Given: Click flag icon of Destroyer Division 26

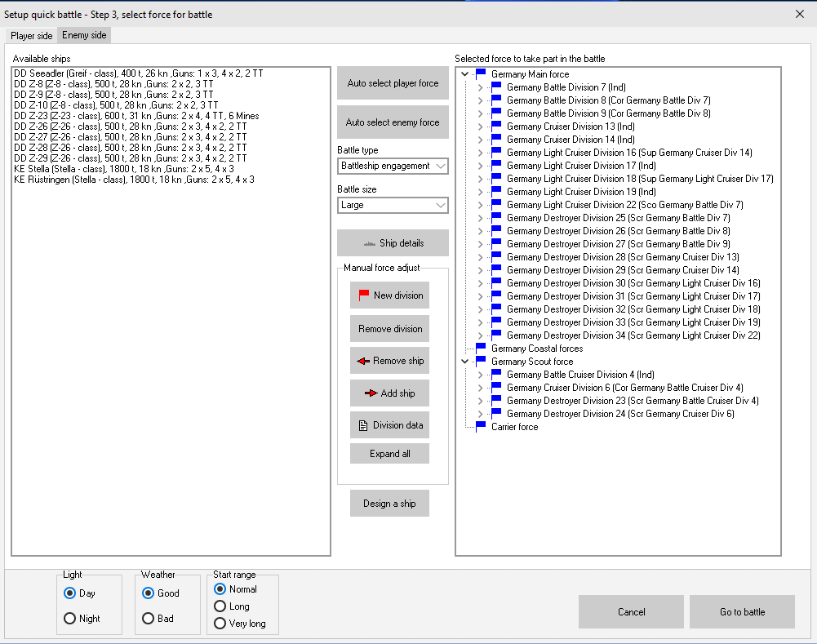Looking at the screenshot, I should 496,230.
